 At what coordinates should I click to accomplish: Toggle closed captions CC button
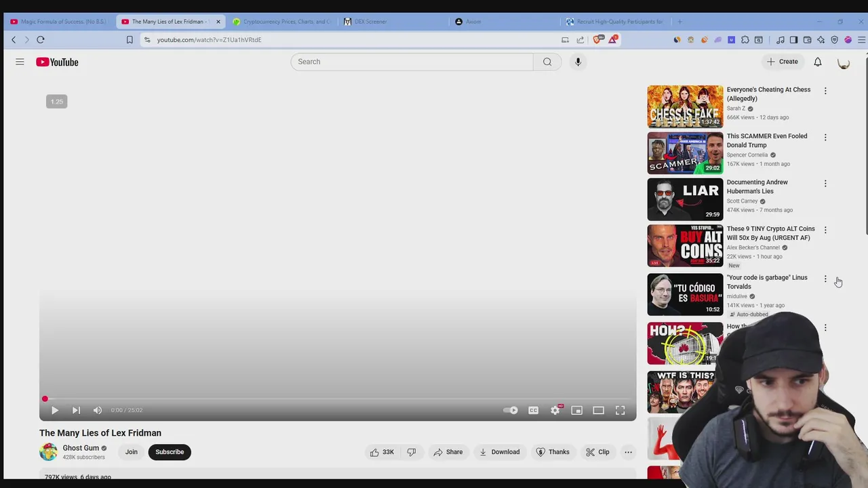coord(534,410)
